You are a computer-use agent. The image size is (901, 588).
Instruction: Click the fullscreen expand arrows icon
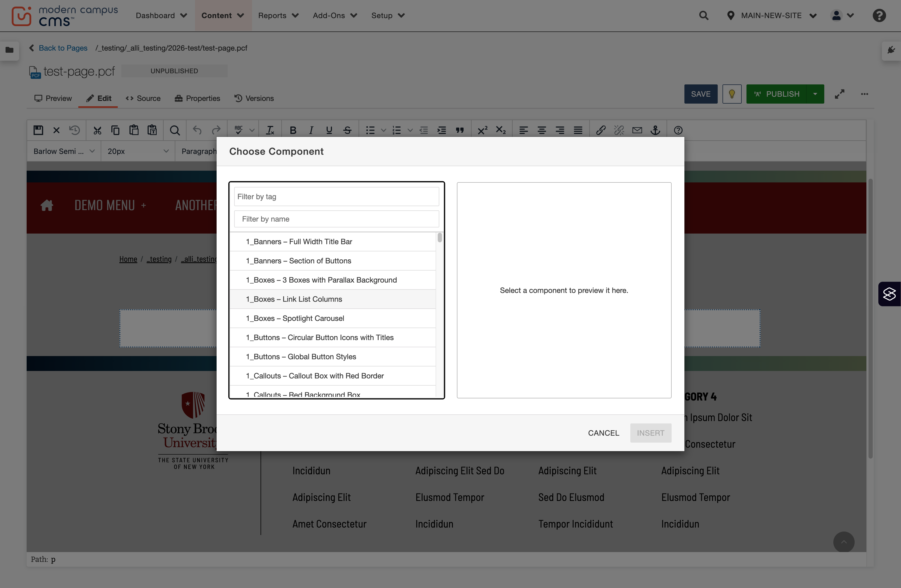[x=840, y=94]
